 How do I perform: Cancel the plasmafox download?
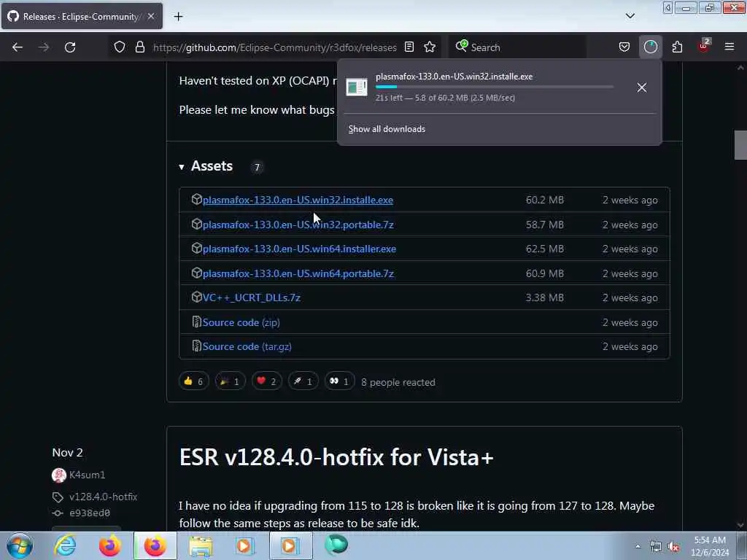click(x=642, y=87)
